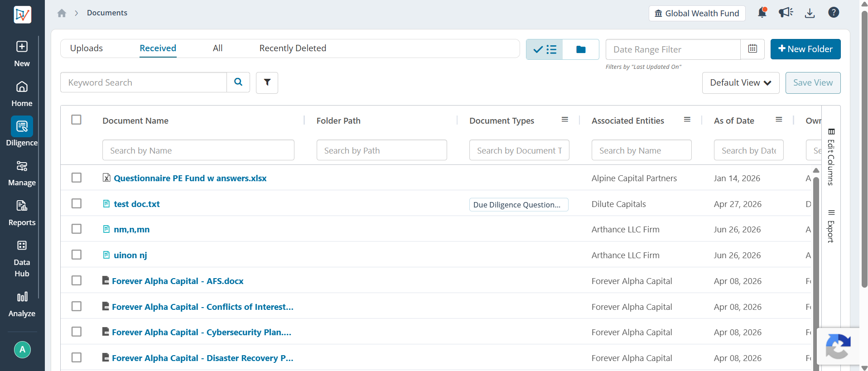Click the Keyword Search input field

(x=144, y=82)
